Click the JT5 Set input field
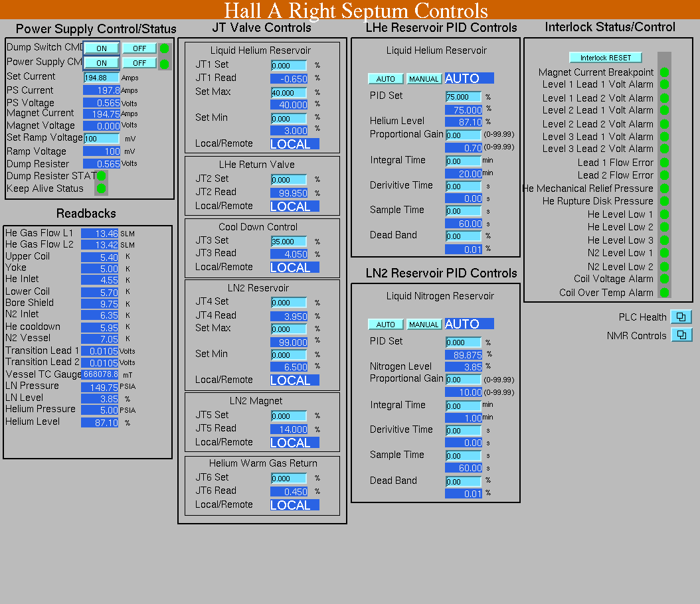 click(x=289, y=416)
